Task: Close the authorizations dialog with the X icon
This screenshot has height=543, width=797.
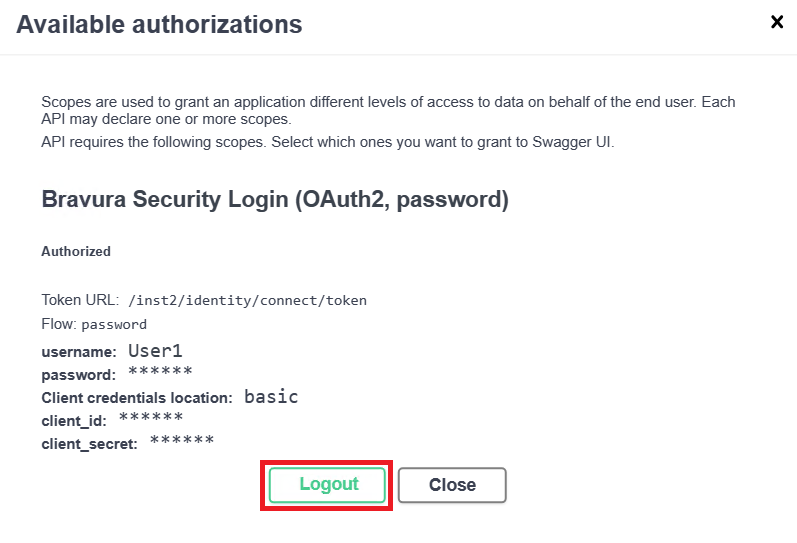Action: click(776, 22)
